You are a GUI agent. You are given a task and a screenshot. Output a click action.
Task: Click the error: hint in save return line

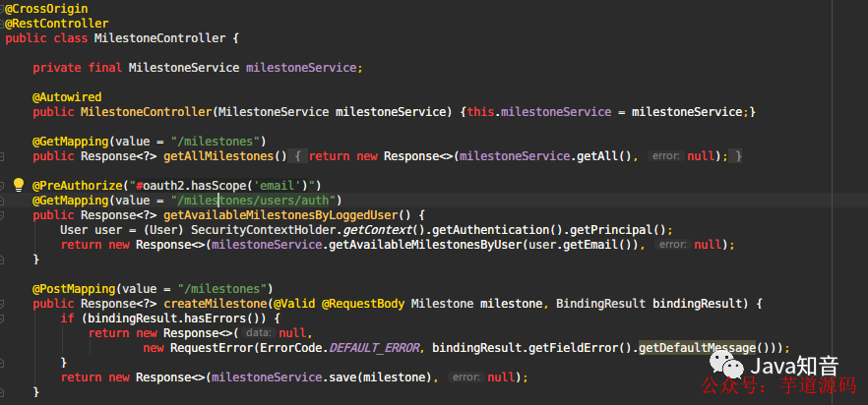(465, 377)
